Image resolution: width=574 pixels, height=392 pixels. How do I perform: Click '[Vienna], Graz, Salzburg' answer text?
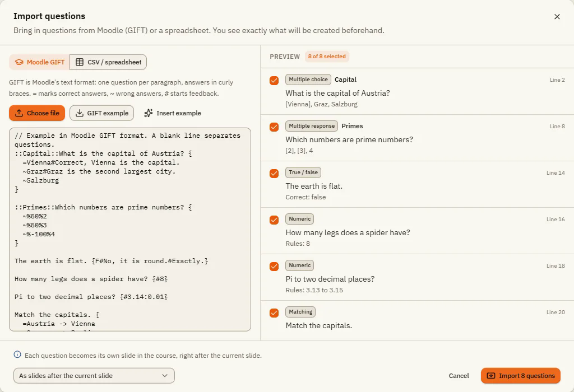pos(321,104)
